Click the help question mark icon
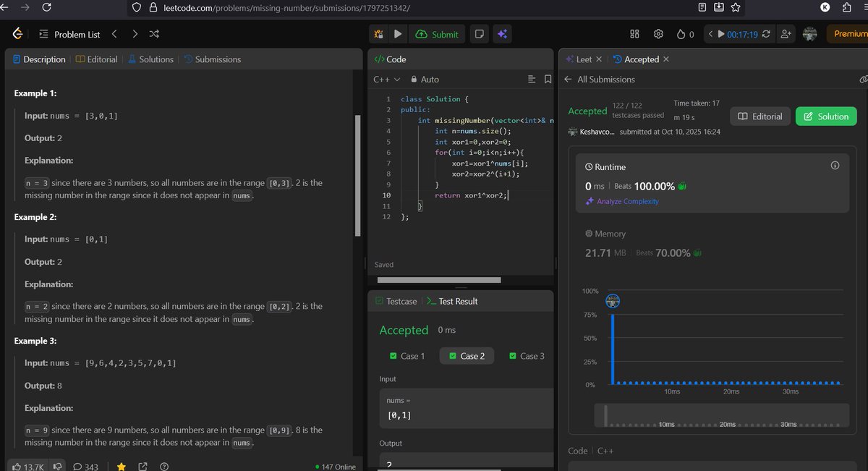The width and height of the screenshot is (868, 471). [164, 467]
